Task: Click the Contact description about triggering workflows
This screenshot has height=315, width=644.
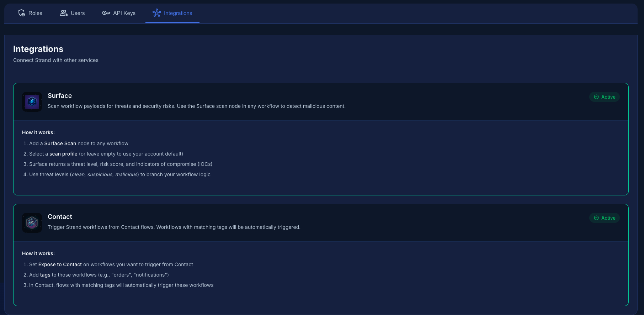Action: pos(174,227)
